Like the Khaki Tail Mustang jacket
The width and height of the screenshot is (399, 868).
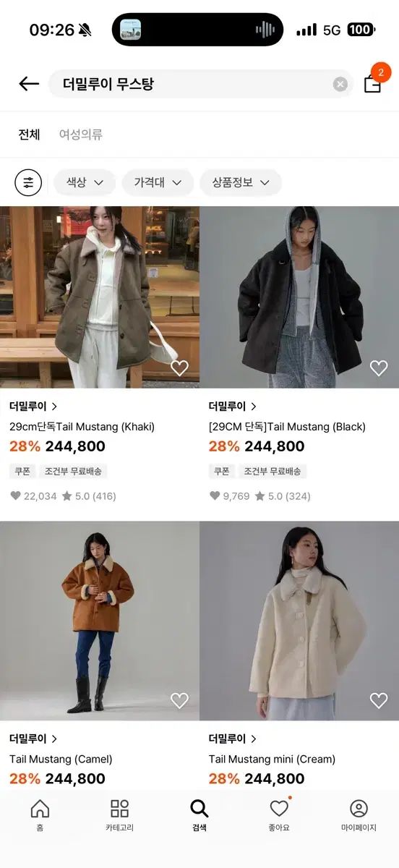(x=179, y=368)
